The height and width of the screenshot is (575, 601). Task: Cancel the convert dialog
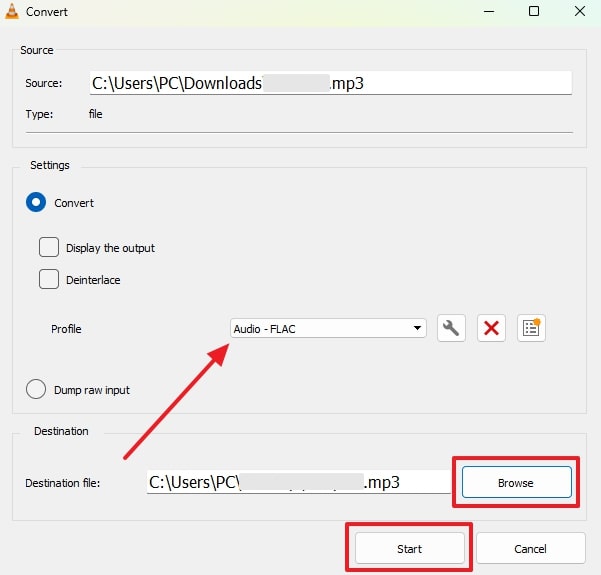coord(530,549)
